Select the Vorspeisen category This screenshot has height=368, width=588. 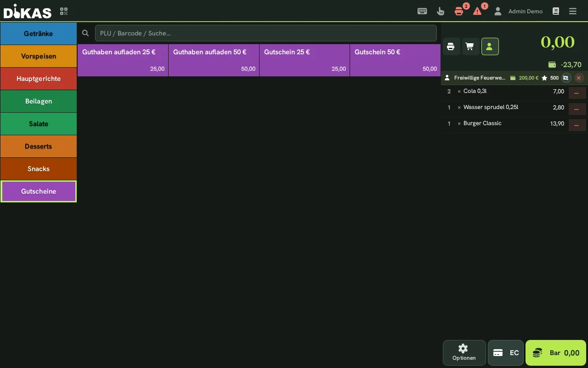[39, 56]
